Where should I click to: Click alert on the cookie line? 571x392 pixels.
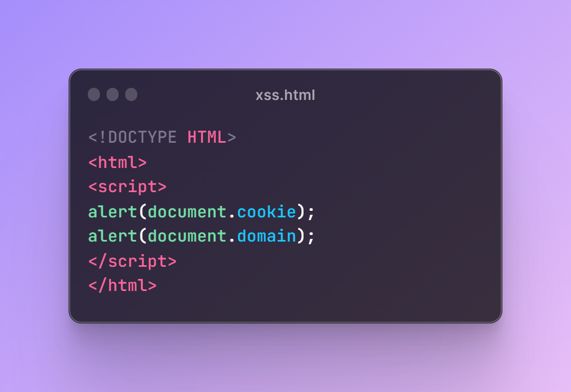[x=113, y=212]
